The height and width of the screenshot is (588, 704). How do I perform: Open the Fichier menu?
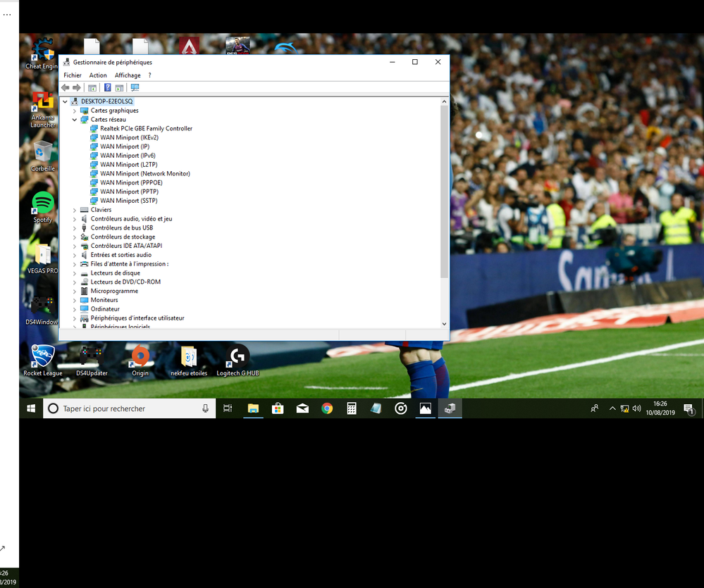tap(73, 75)
